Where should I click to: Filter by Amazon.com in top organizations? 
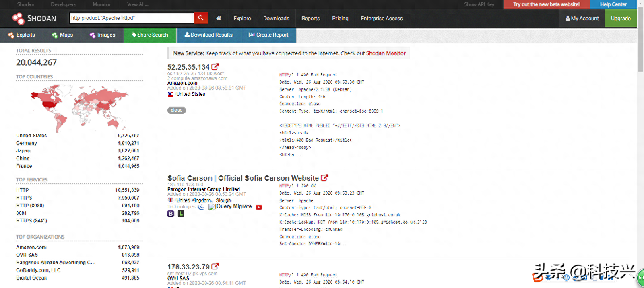click(x=31, y=247)
